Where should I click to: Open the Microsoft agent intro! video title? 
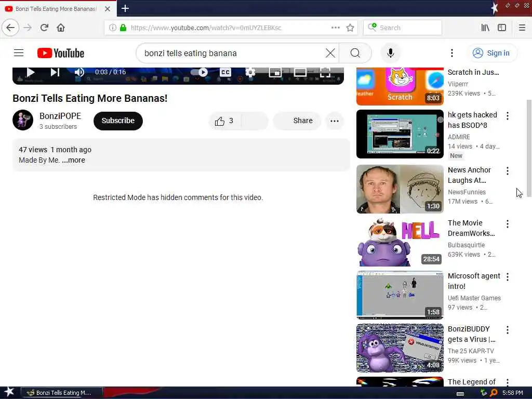tap(474, 281)
